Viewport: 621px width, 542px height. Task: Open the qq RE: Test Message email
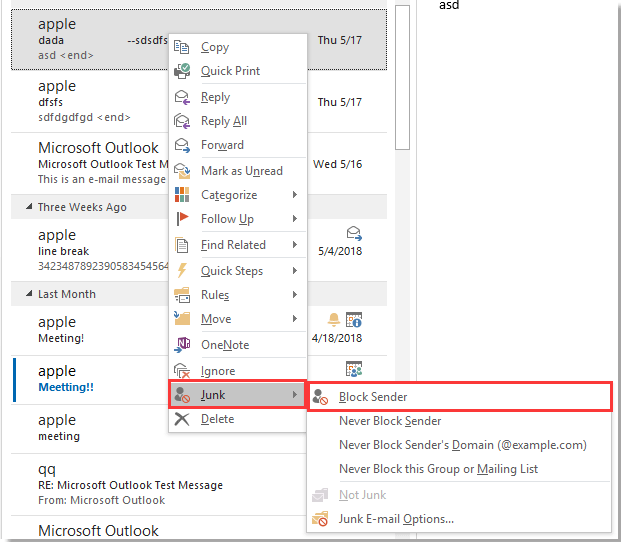pyautogui.click(x=100, y=485)
